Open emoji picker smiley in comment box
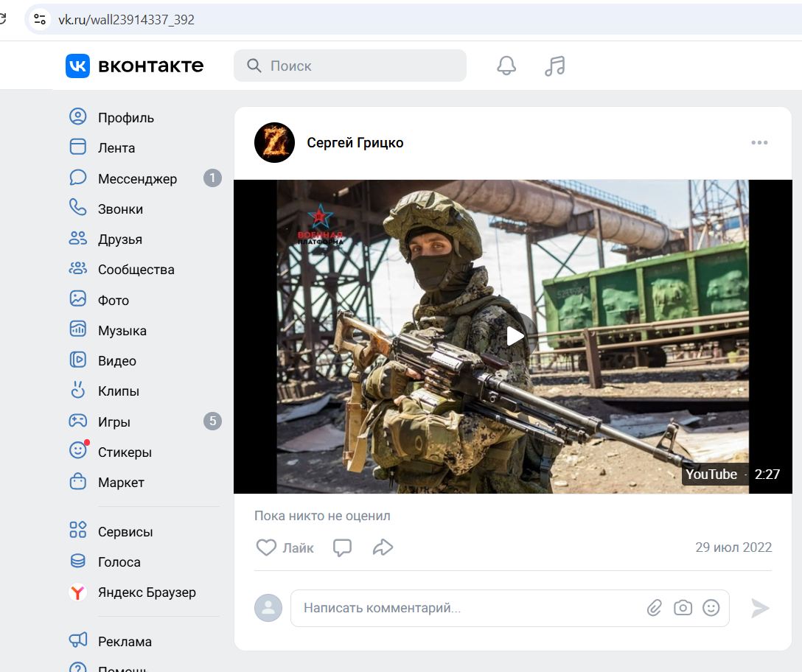The image size is (802, 672). 711,608
